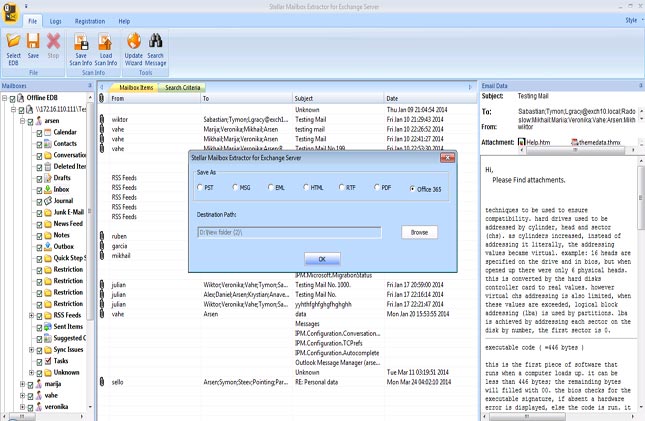Uncheck the Offline EDB checkbox

(x=12, y=98)
